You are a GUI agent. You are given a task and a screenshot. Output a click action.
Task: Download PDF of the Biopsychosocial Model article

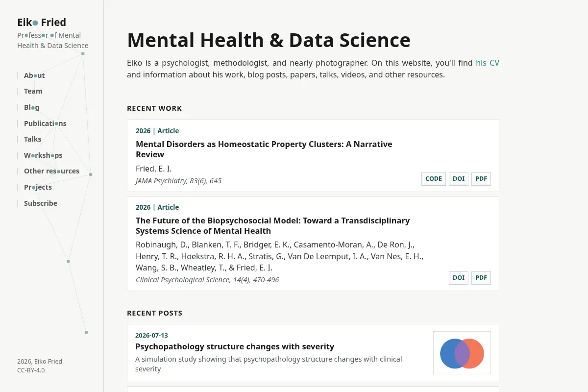tap(481, 278)
